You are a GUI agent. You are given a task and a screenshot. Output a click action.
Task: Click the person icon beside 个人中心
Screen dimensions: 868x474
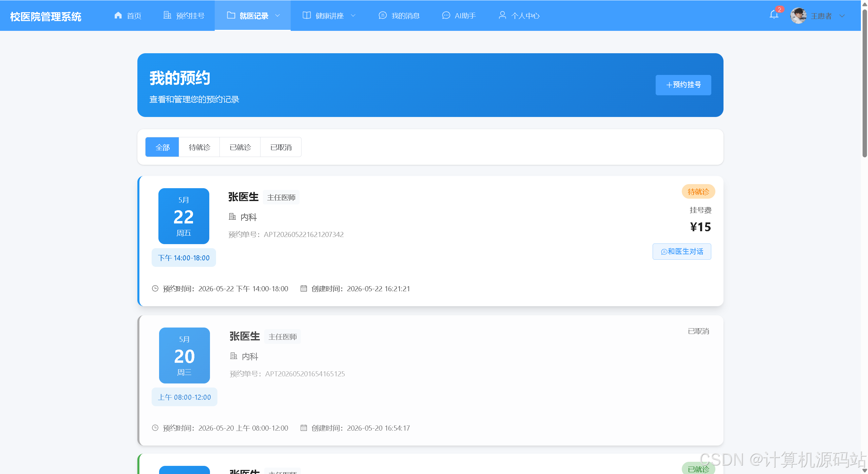pyautogui.click(x=502, y=15)
